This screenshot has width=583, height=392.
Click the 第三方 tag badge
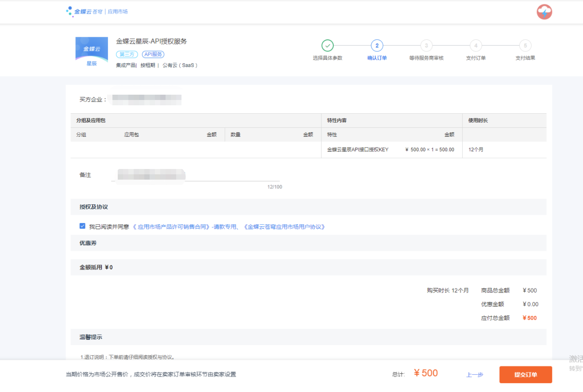[x=127, y=54]
